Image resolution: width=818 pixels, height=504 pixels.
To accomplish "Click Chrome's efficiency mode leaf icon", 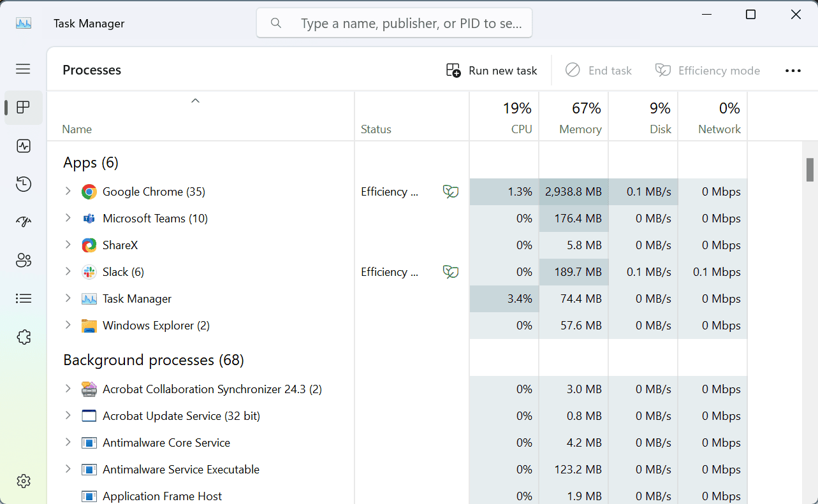I will (451, 192).
